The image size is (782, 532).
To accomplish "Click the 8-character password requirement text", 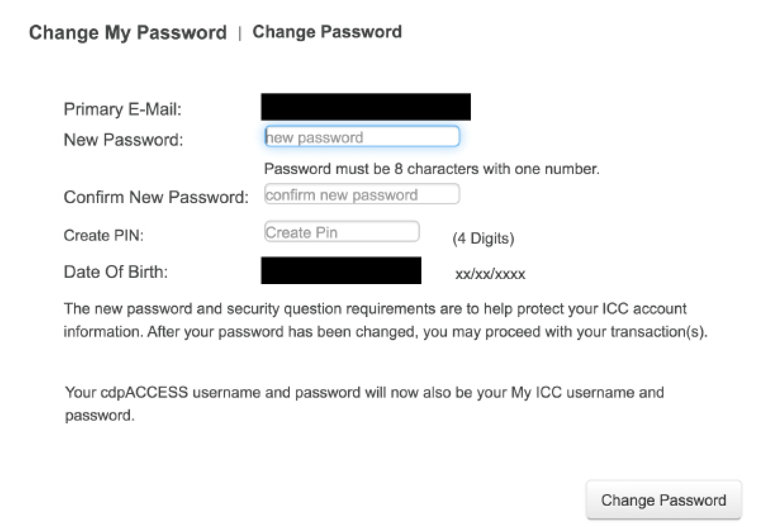I will [x=432, y=169].
